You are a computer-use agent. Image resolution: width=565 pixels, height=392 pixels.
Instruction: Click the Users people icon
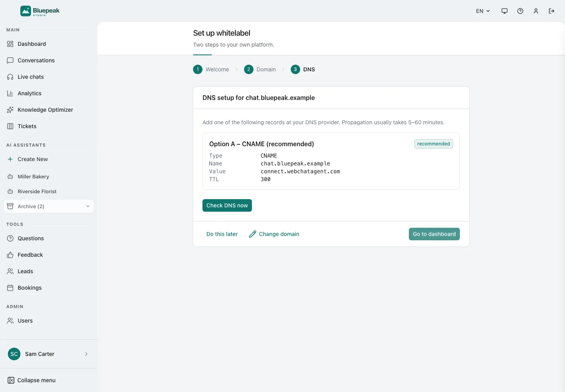(10, 321)
